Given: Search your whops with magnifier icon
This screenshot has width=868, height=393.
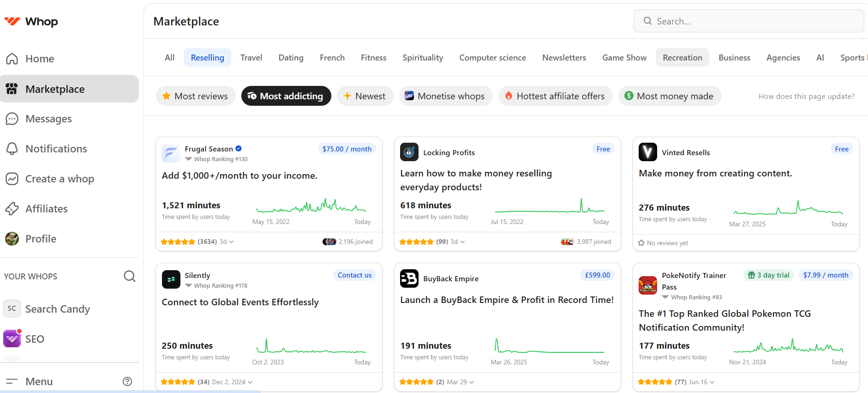Looking at the screenshot, I should pyautogui.click(x=130, y=276).
